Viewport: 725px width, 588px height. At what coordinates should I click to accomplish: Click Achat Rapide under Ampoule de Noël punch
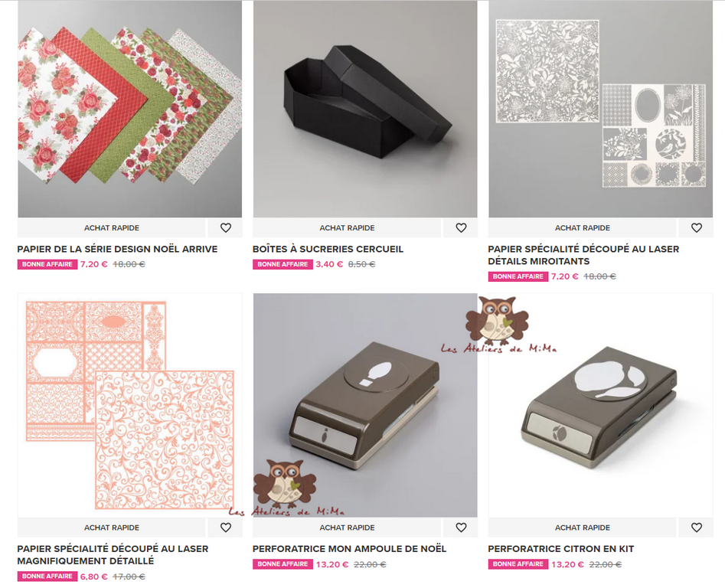(x=347, y=528)
